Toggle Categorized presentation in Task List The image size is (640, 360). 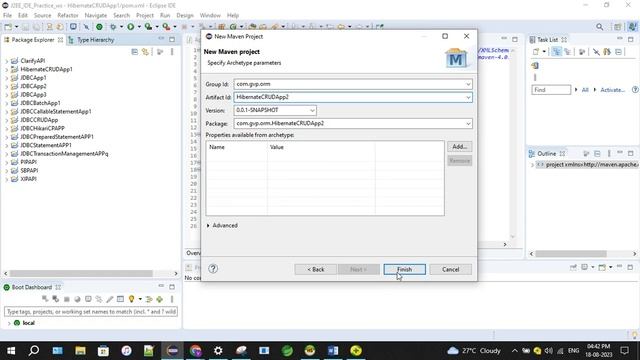(557, 52)
